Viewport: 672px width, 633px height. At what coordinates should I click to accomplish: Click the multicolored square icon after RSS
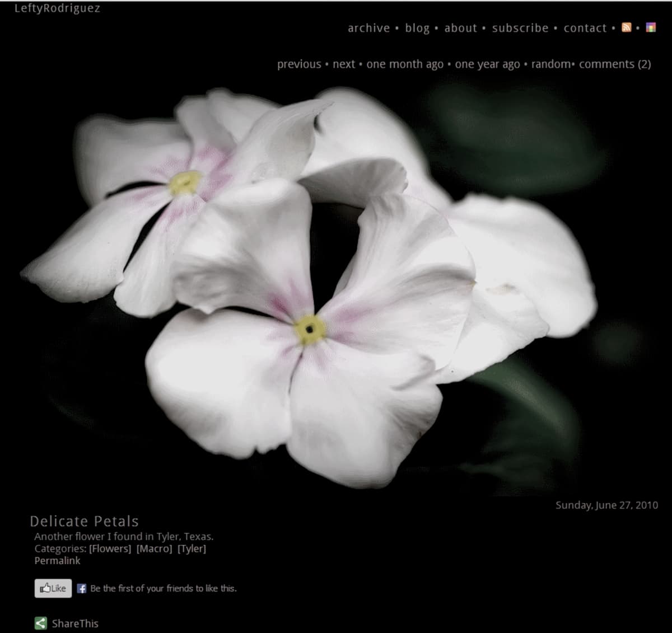(x=651, y=27)
